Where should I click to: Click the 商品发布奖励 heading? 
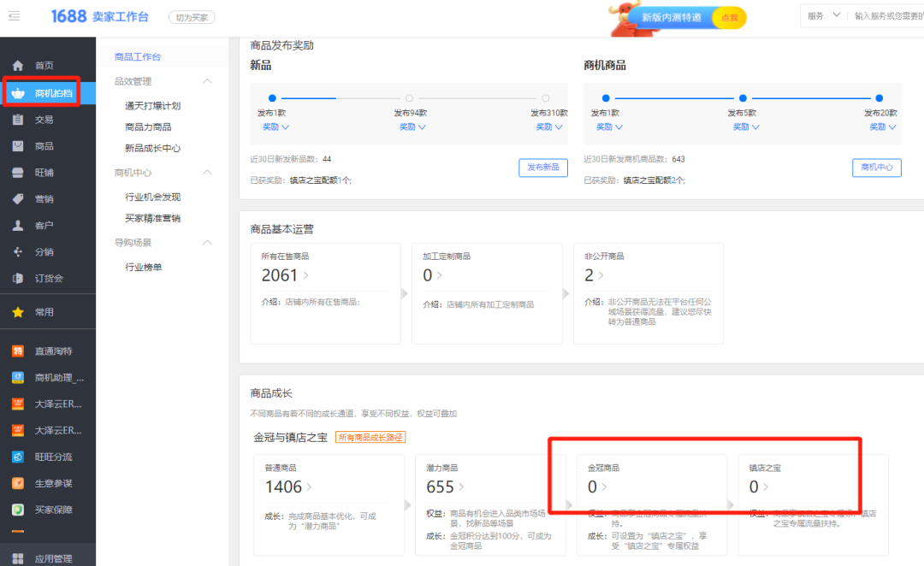coord(281,45)
